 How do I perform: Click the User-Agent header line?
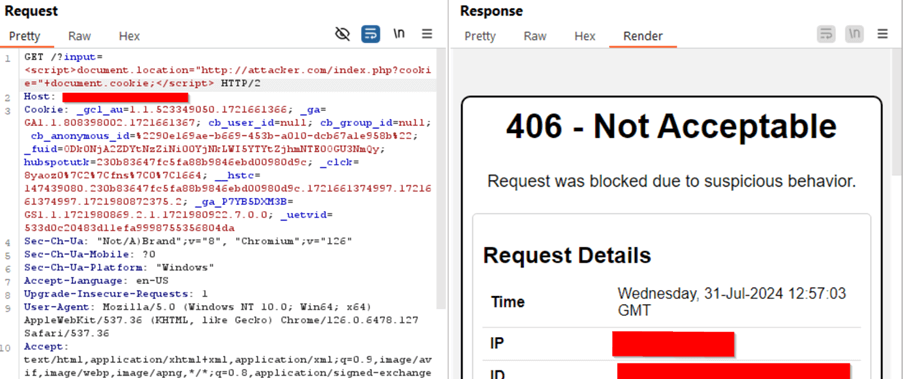221,320
